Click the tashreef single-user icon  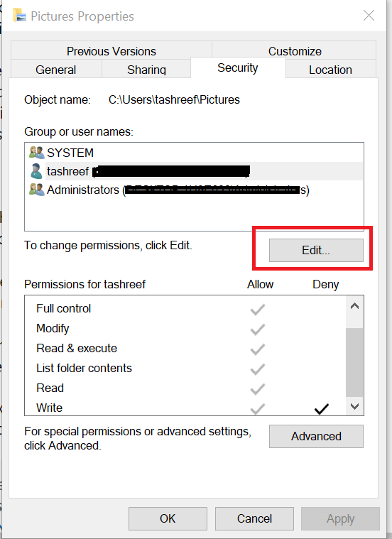36,171
